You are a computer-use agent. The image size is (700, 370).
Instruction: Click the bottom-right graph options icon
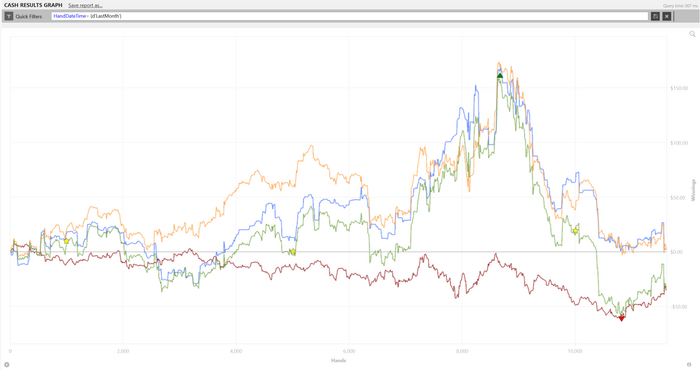689,365
